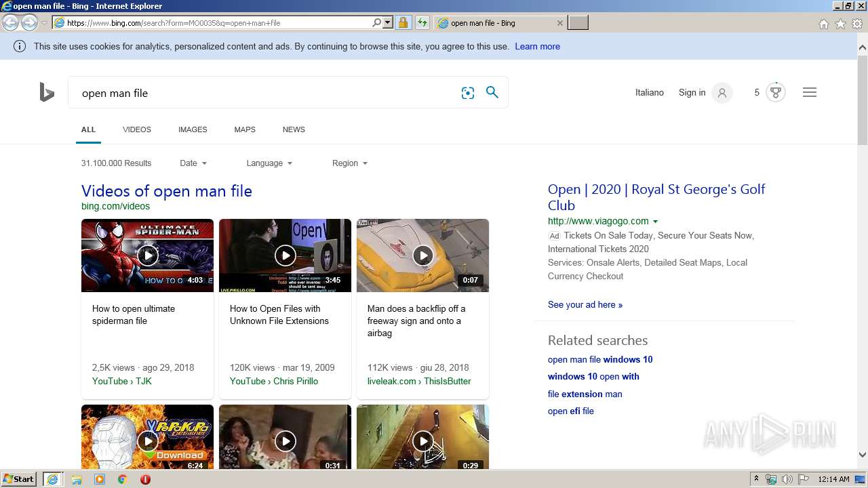This screenshot has height=488, width=868.
Task: Play the Unknown File Extensions video
Action: [285, 256]
